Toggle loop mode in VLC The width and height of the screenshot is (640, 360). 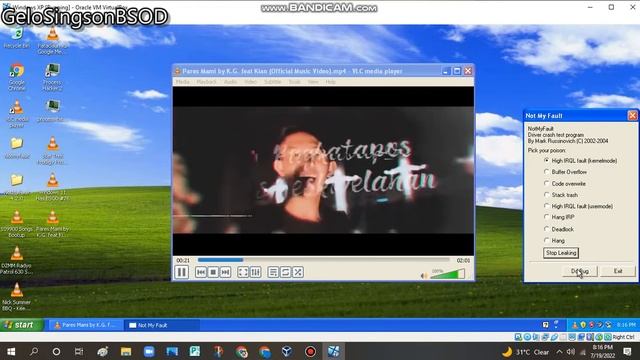286,272
